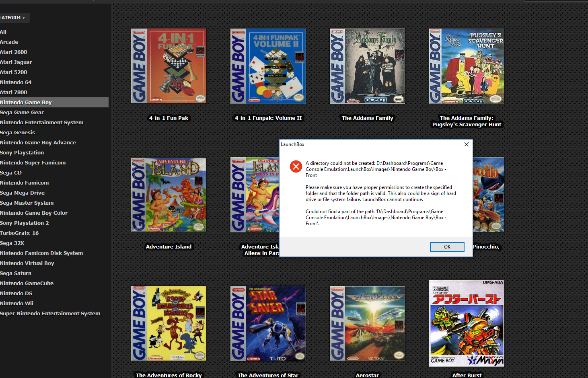
Task: Click the red error icon in dialog
Action: click(x=296, y=166)
